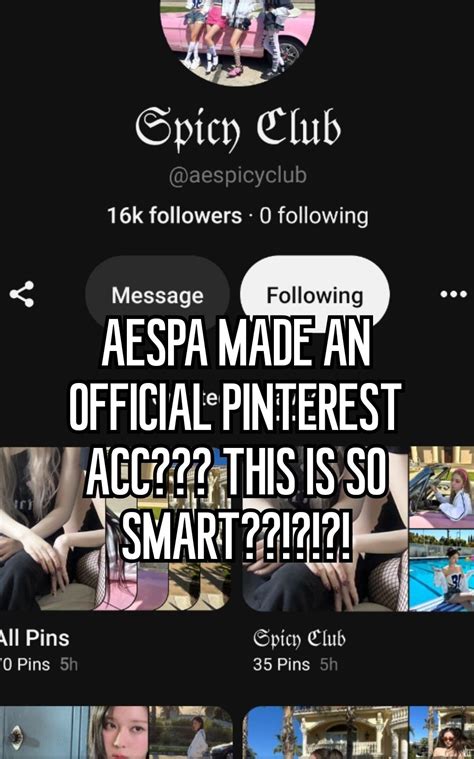The height and width of the screenshot is (759, 474).
Task: Click the All Pins board title
Action: click(34, 638)
